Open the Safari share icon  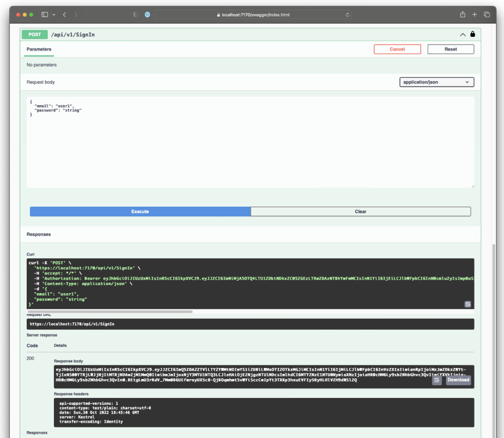point(462,14)
